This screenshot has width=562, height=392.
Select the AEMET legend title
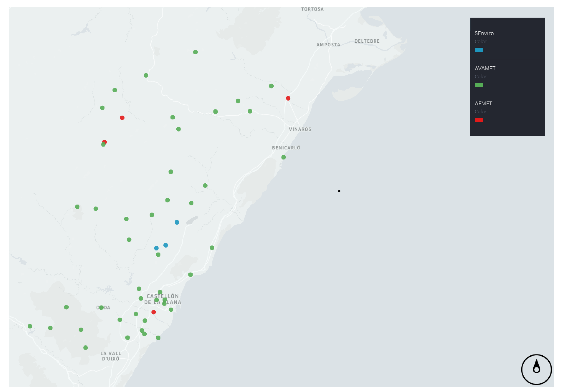483,103
